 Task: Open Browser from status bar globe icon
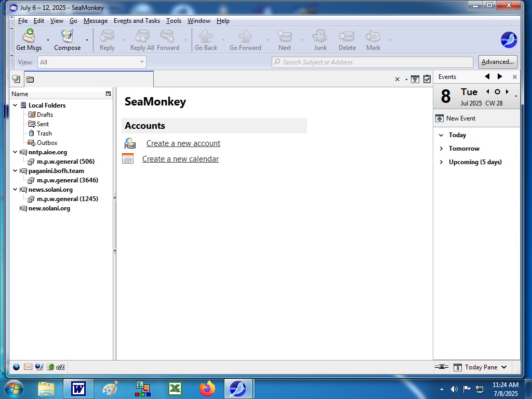(x=16, y=367)
